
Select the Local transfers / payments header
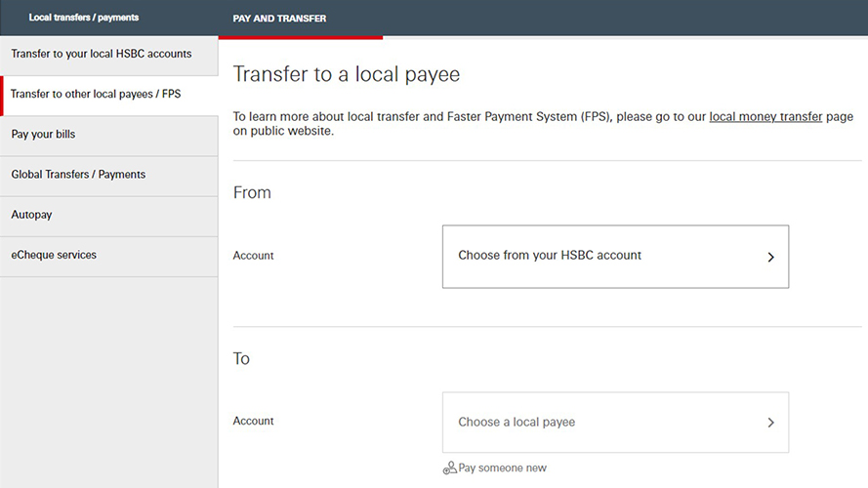pos(84,18)
